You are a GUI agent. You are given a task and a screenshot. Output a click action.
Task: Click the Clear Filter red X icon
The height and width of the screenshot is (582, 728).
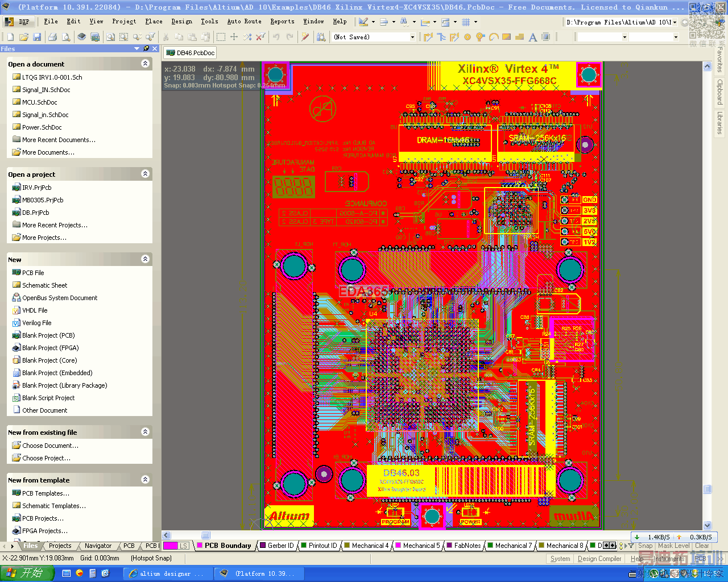click(260, 37)
